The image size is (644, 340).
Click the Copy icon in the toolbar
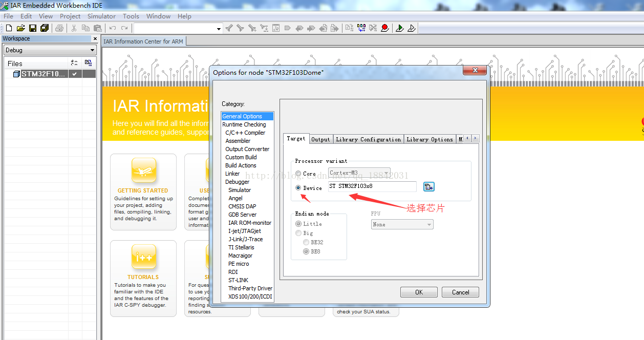(85, 28)
